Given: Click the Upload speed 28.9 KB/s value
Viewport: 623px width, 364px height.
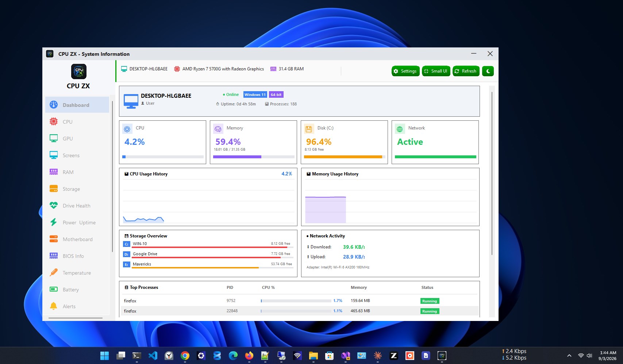Looking at the screenshot, I should click(x=354, y=257).
